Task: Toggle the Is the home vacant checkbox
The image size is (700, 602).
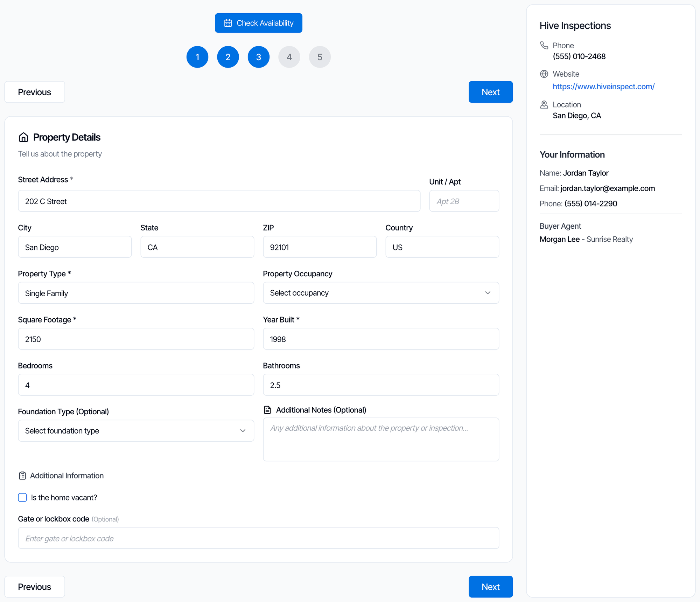Action: [22, 498]
